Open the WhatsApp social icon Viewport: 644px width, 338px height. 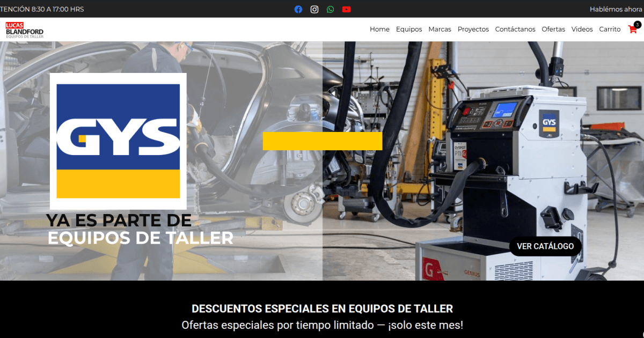pos(330,9)
